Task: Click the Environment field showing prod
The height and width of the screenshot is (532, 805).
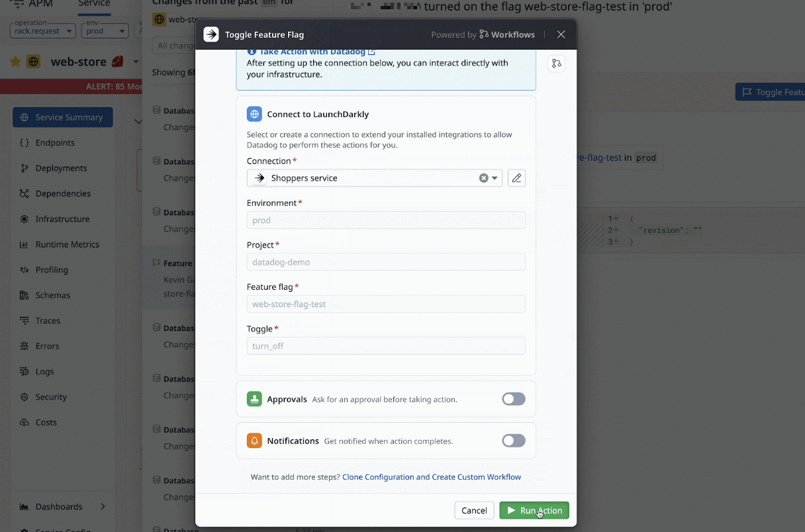Action: [386, 220]
